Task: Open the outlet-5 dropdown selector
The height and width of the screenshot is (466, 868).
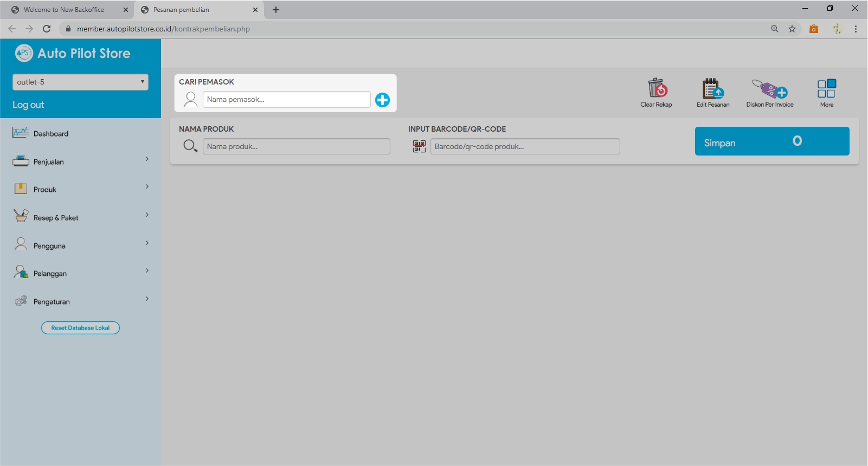Action: pos(80,82)
